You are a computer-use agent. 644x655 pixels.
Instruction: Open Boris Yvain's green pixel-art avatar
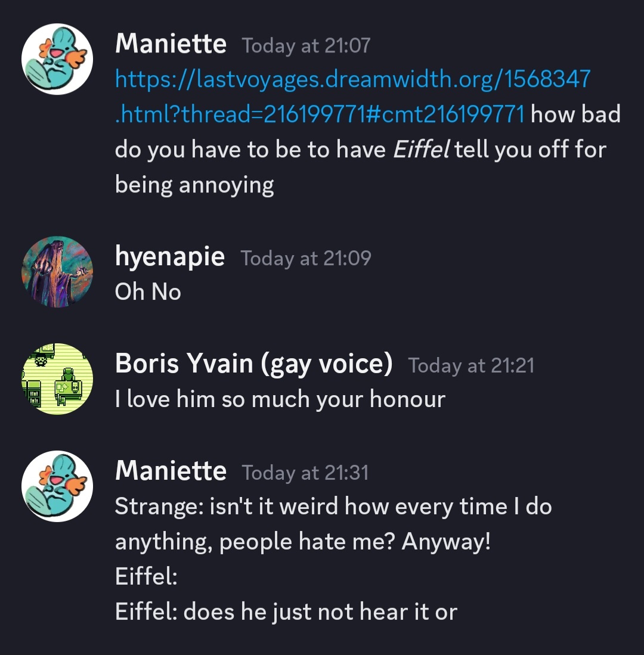click(57, 379)
